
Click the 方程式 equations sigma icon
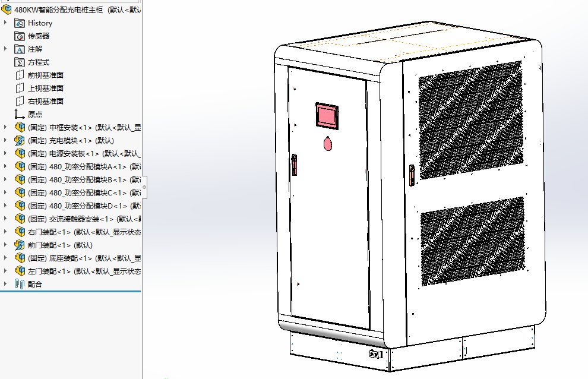[20, 62]
